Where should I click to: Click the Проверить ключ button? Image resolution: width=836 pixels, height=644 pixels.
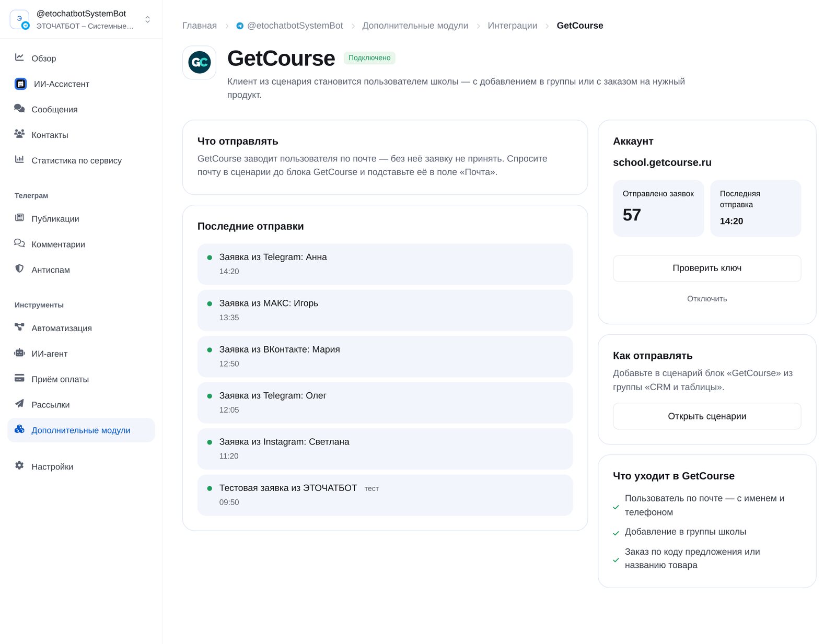[x=707, y=268]
